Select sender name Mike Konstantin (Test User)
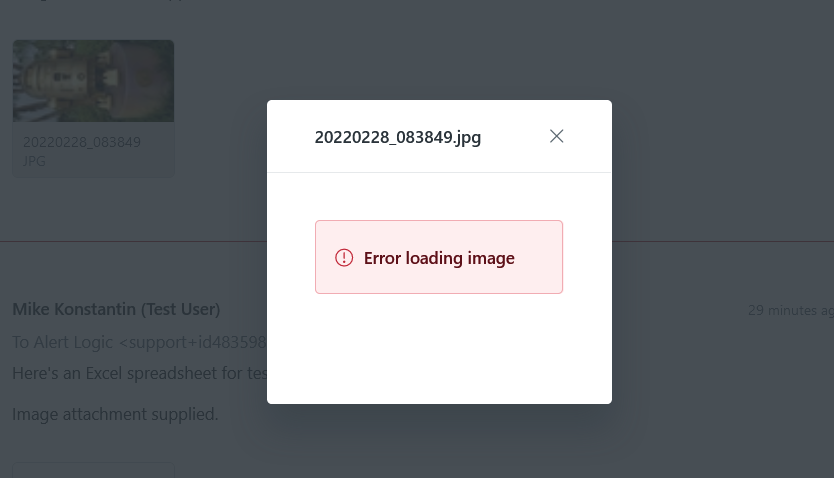Screen dimensions: 834x478 [116, 309]
